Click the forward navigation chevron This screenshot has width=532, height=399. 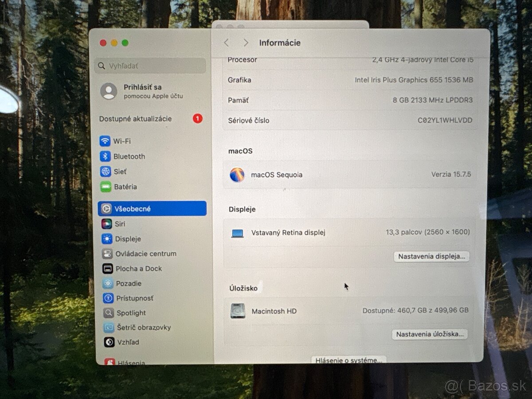(246, 43)
